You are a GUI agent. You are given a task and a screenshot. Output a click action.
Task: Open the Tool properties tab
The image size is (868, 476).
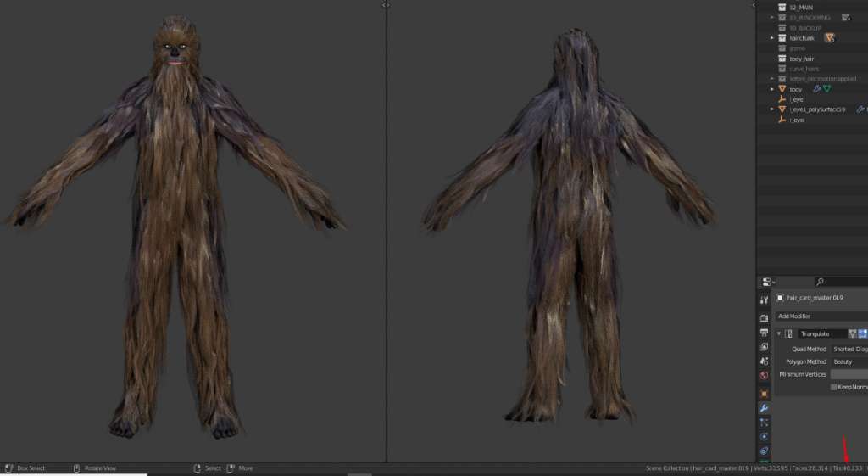click(x=764, y=300)
